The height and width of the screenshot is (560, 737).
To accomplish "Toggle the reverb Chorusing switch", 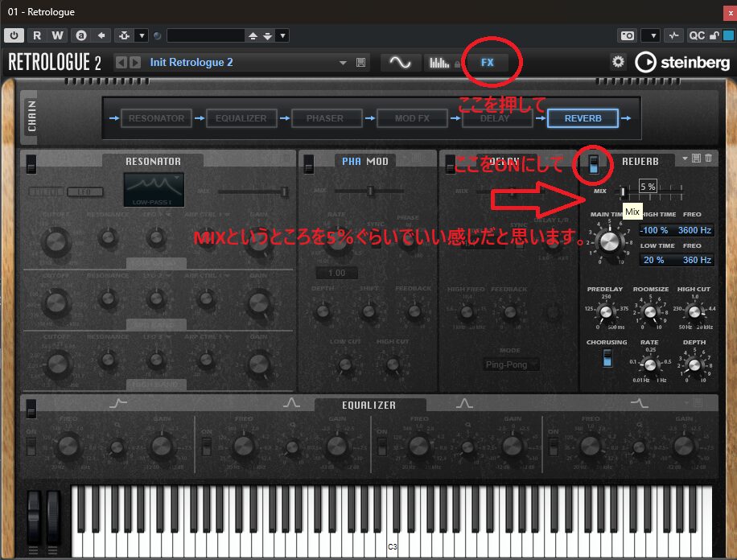I will click(607, 358).
